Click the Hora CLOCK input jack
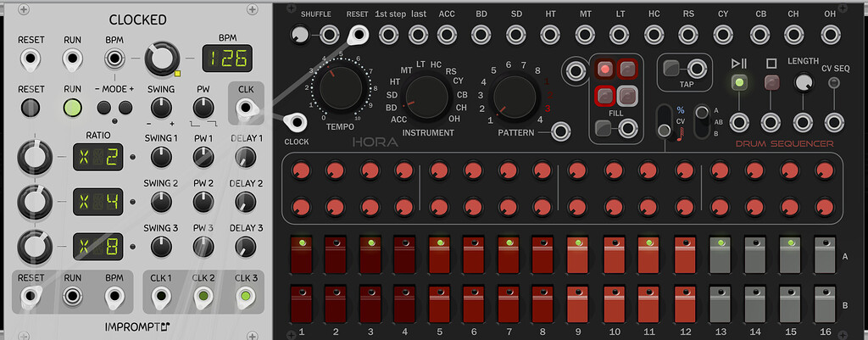This screenshot has width=868, height=340. (296, 122)
